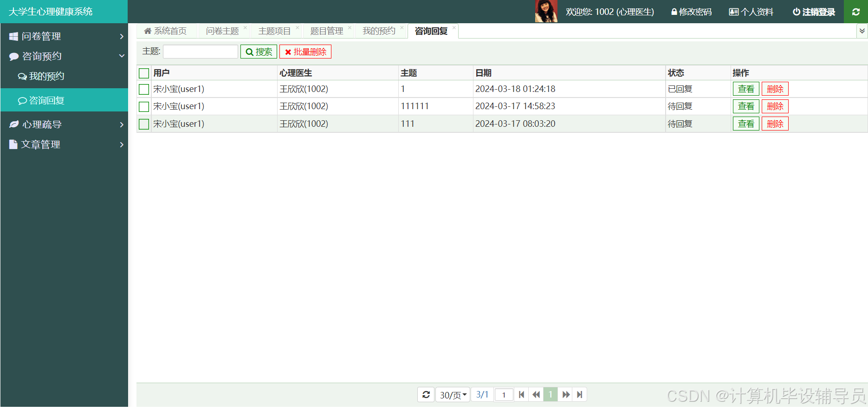Image resolution: width=868 pixels, height=411 pixels.
Task: Close the 问卷主题 tab
Action: point(246,27)
